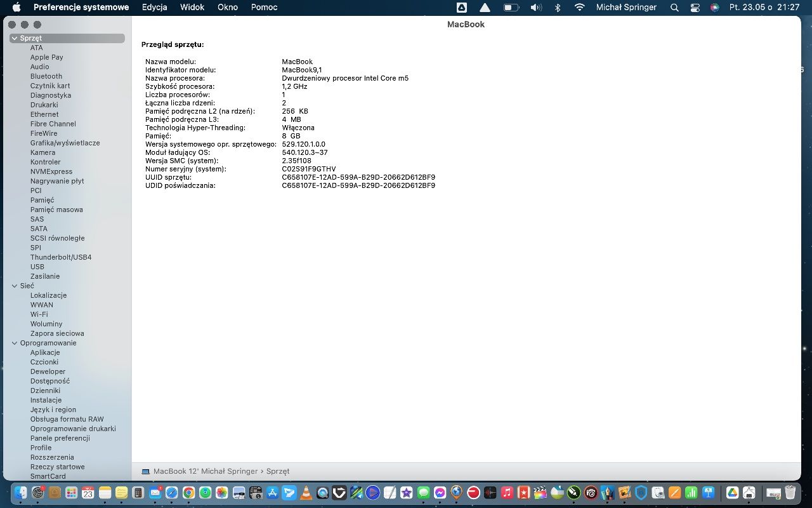812x508 pixels.
Task: Click MacBook 12' Michał Springer breadcrumb
Action: pyautogui.click(x=206, y=471)
